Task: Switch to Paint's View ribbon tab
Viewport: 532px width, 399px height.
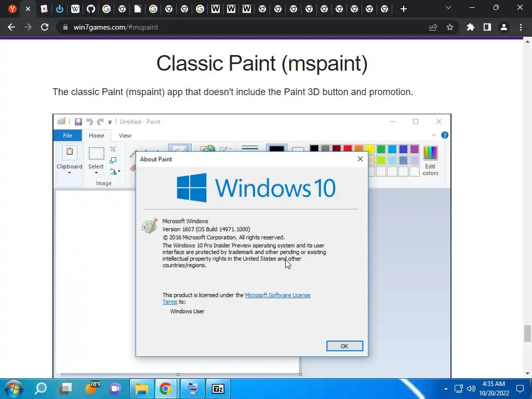Action: (x=125, y=136)
